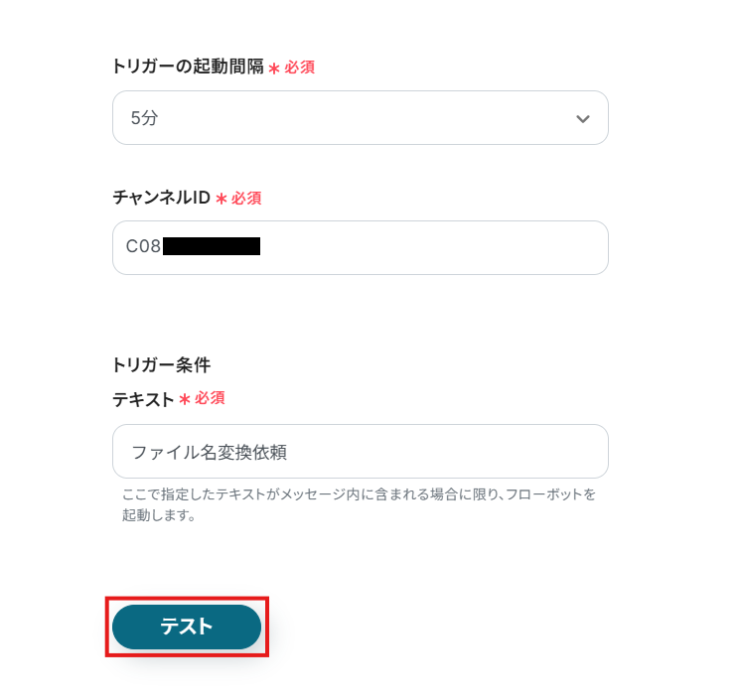Click the 必須 badge beside チャンネルID
This screenshot has width=740, height=700.
click(246, 198)
